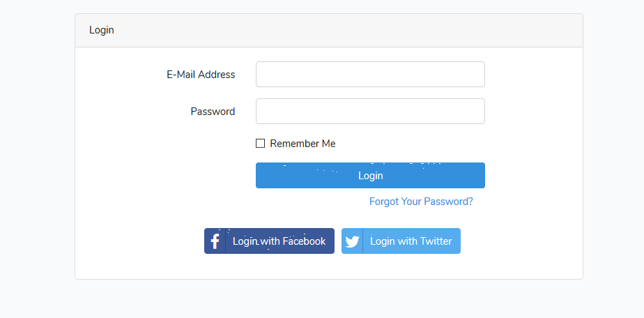
Task: Click the left edge of the E-Mail Address box
Action: [260, 75]
